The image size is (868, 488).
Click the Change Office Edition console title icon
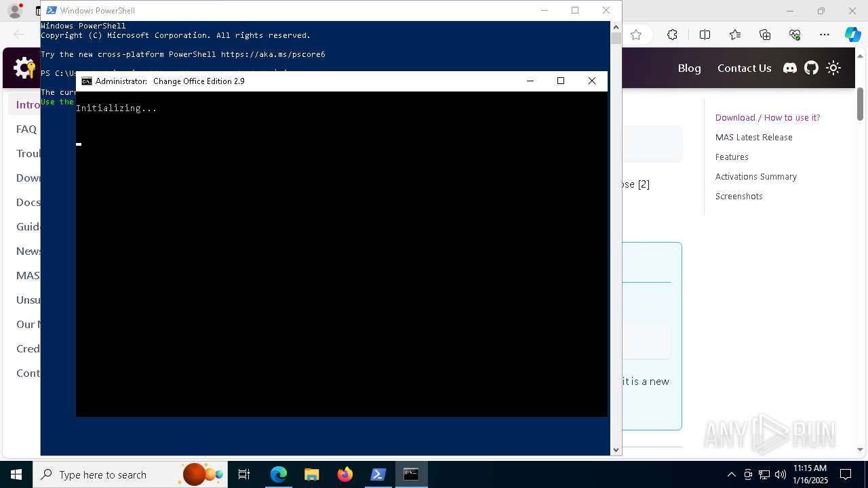click(87, 81)
